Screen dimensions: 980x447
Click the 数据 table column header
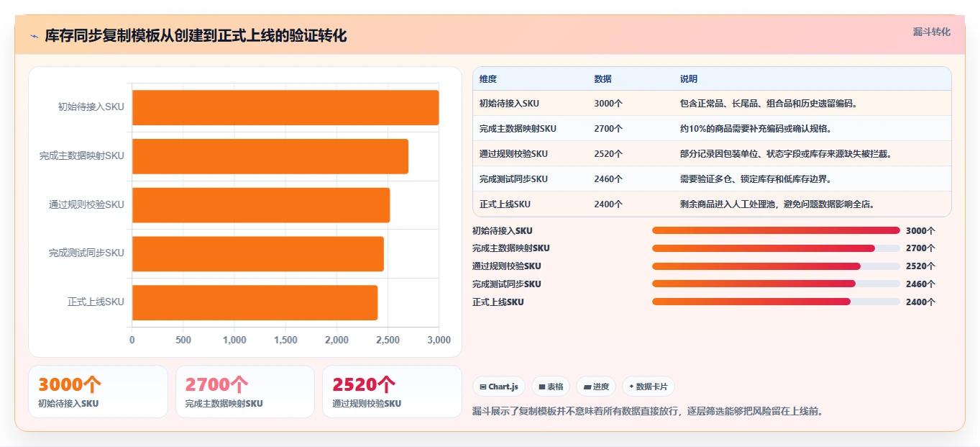[x=603, y=79]
